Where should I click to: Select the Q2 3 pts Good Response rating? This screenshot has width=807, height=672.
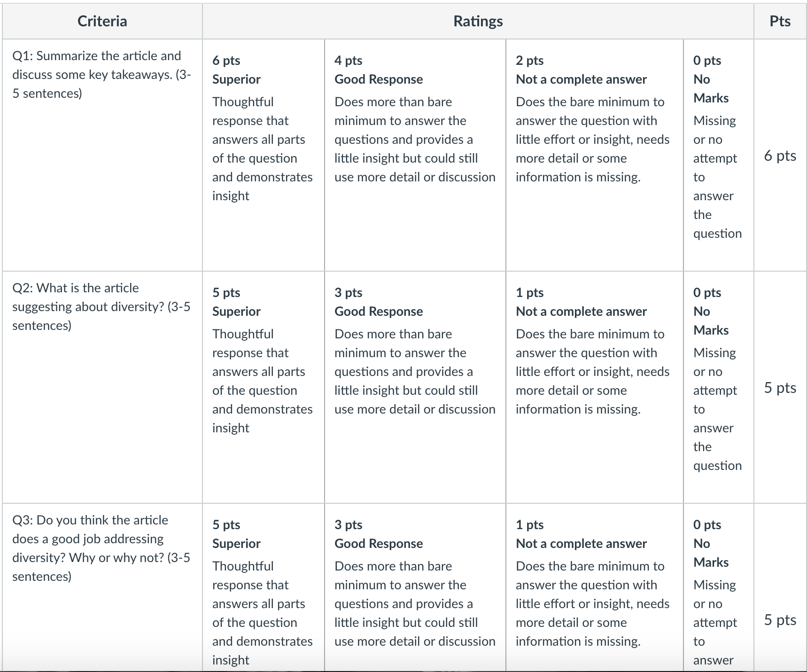coord(415,387)
